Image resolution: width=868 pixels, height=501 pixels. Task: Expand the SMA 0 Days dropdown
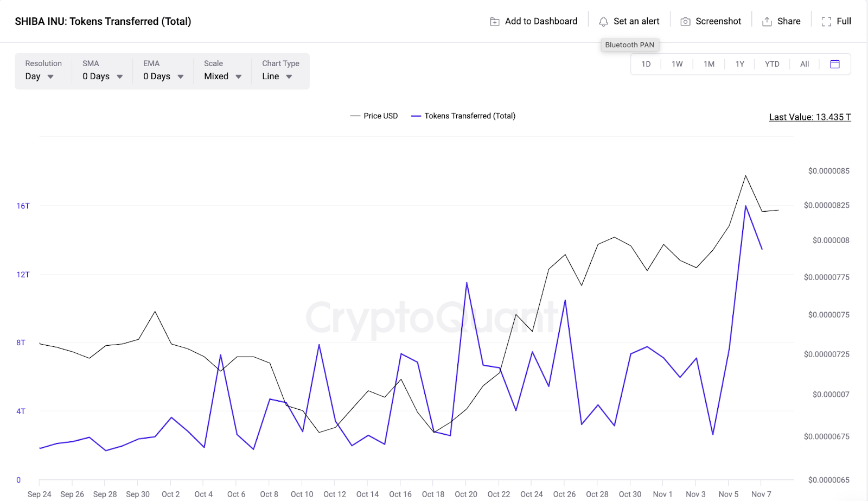pos(103,77)
